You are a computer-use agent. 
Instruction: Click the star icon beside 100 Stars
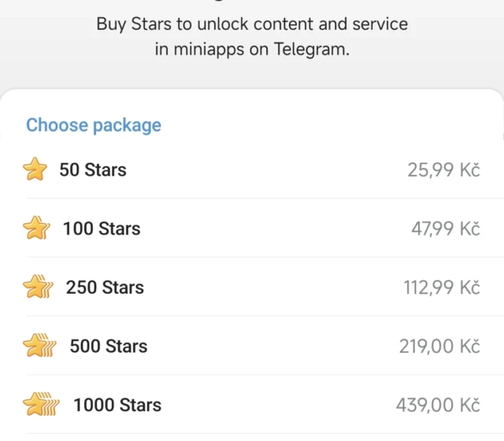36,228
